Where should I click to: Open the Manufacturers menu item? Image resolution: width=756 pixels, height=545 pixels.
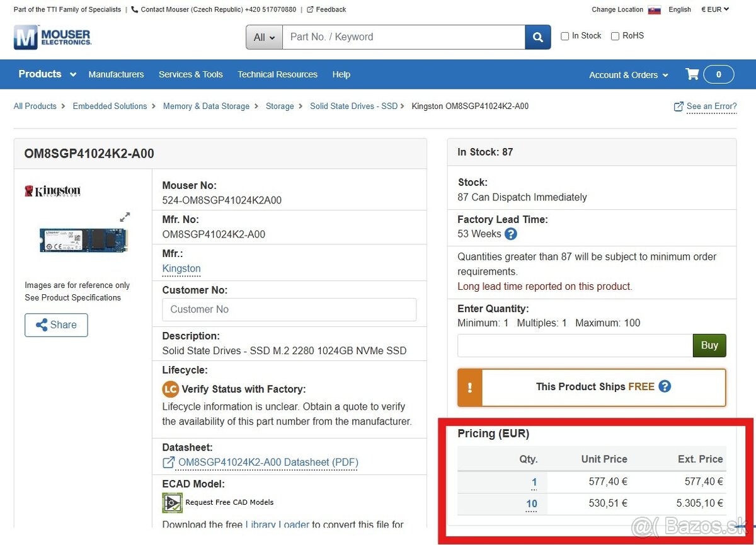tap(116, 74)
